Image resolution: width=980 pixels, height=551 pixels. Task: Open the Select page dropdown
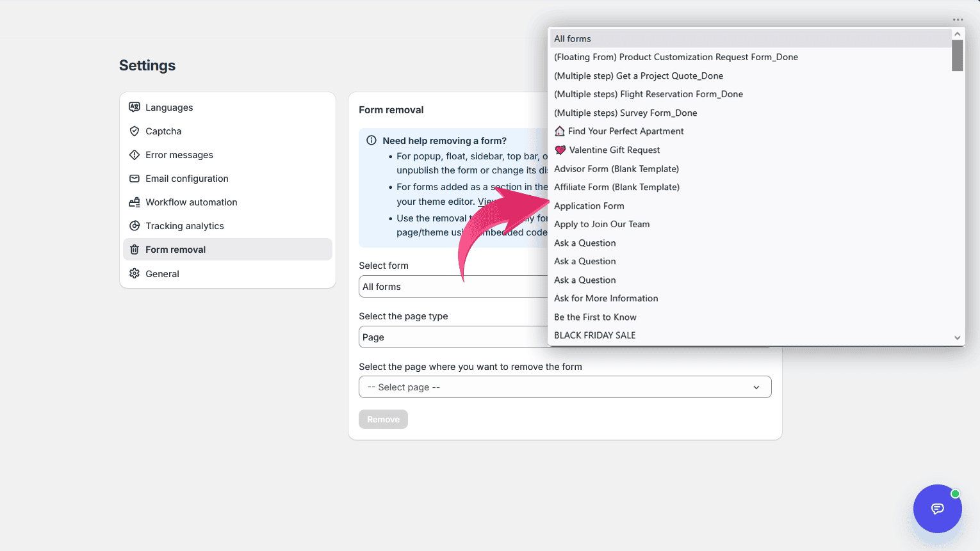coord(565,387)
